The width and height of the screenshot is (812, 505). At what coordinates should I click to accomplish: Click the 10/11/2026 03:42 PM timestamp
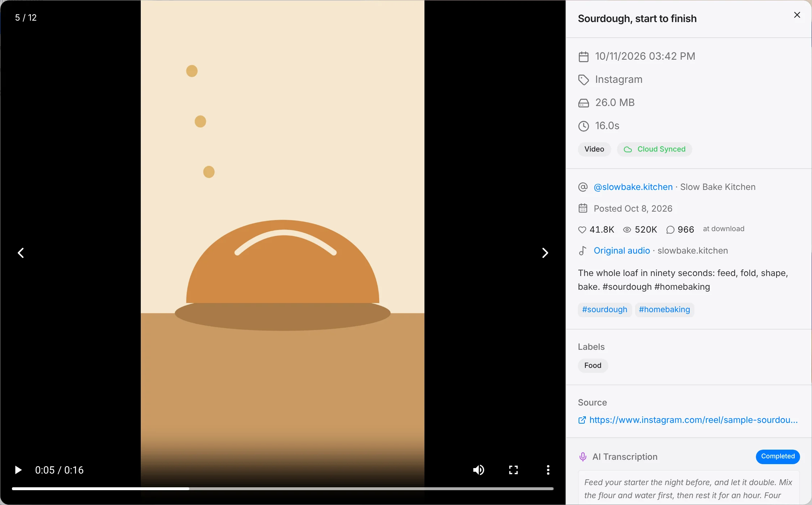645,56
